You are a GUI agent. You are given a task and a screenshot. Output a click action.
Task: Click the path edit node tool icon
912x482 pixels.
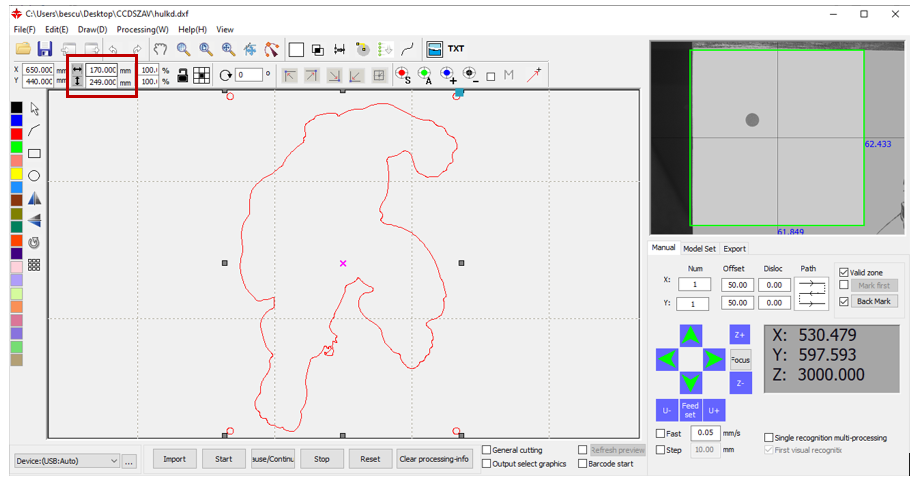tap(271, 49)
